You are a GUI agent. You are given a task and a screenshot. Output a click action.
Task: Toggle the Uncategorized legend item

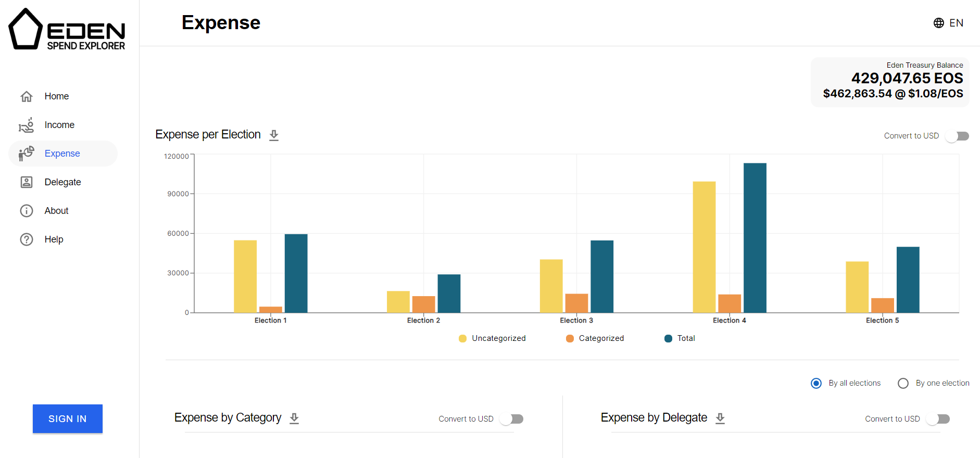pyautogui.click(x=492, y=338)
